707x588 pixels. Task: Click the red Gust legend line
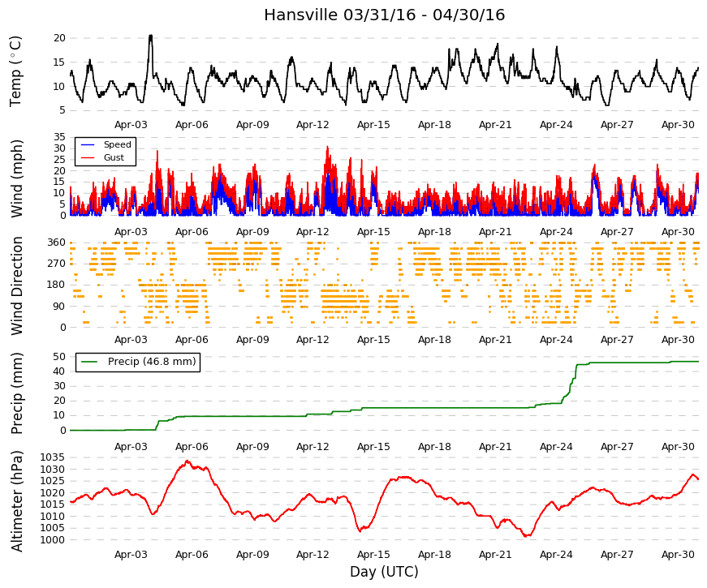click(88, 157)
